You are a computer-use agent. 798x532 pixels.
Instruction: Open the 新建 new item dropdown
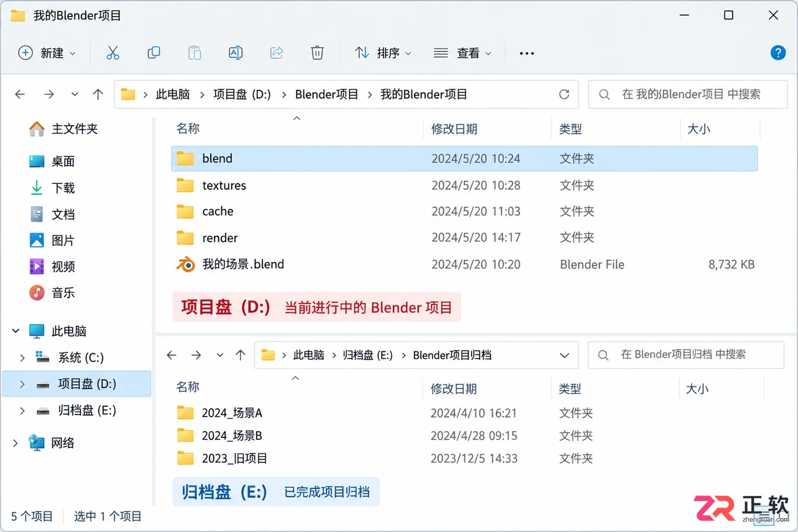(x=47, y=53)
